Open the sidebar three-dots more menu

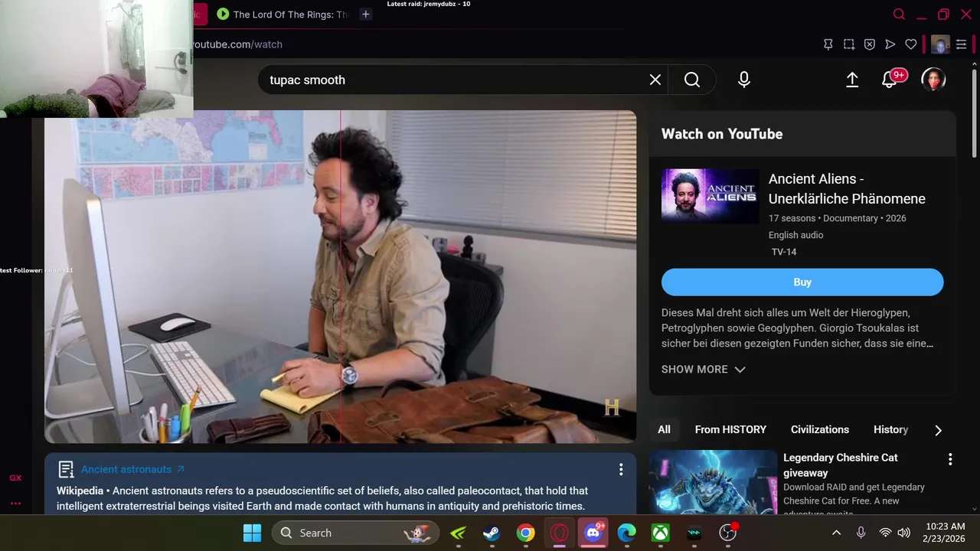15,504
